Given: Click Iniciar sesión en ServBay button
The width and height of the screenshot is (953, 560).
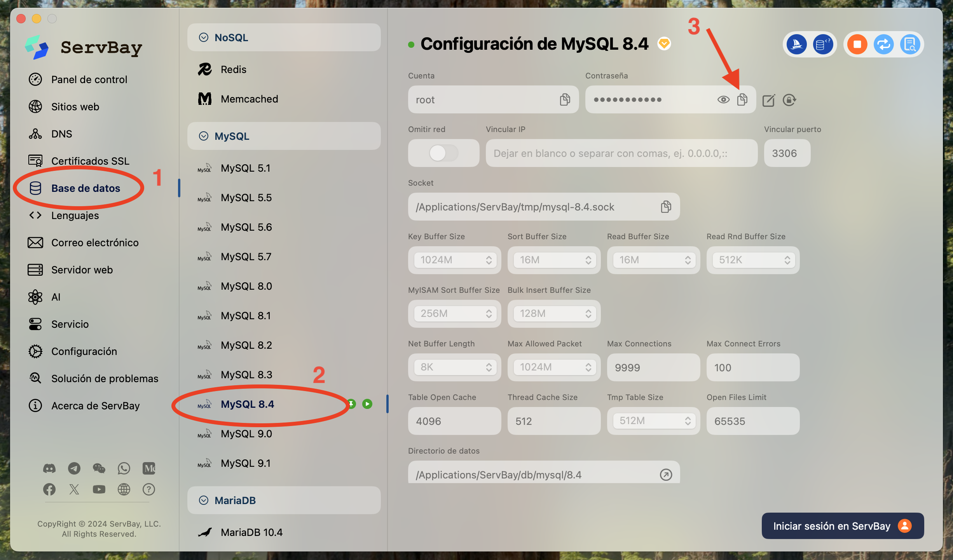Looking at the screenshot, I should pos(842,526).
